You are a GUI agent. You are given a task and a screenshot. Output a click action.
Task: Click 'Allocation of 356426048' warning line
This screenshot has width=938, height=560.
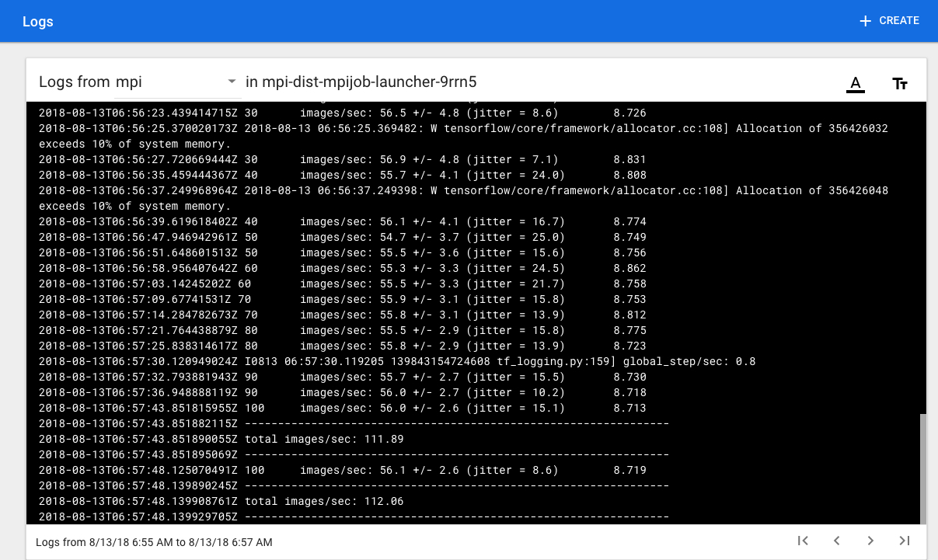[x=463, y=198]
